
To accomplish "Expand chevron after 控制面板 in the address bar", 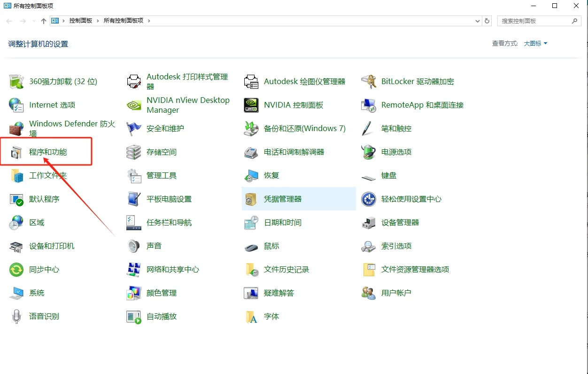I will tap(98, 21).
